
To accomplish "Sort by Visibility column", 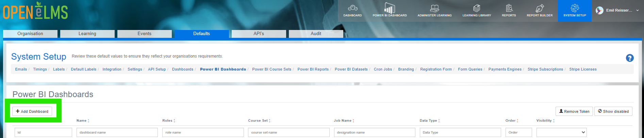I will pos(545,121).
